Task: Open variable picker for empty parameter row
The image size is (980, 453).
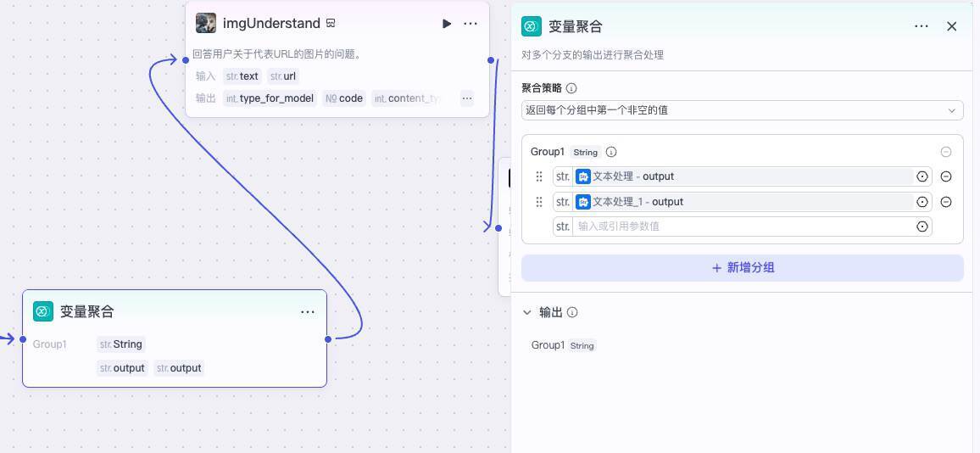Action: pyautogui.click(x=922, y=226)
